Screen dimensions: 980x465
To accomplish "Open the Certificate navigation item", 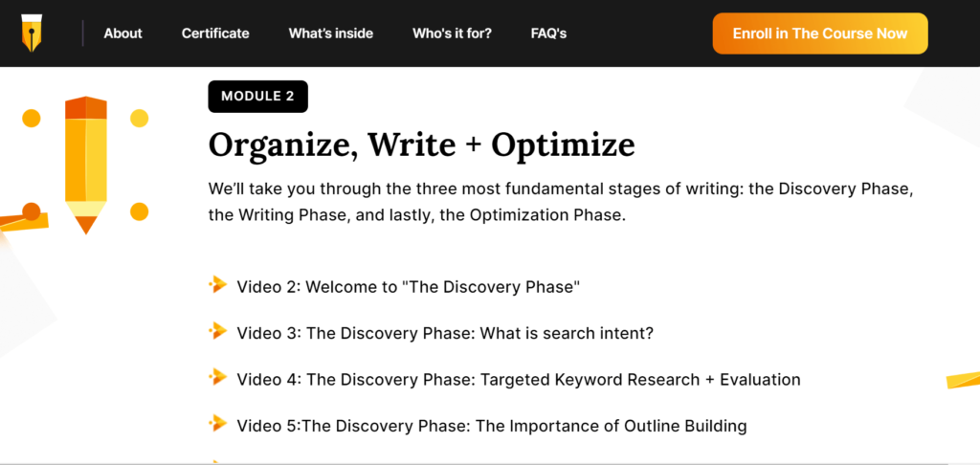I will click(215, 33).
